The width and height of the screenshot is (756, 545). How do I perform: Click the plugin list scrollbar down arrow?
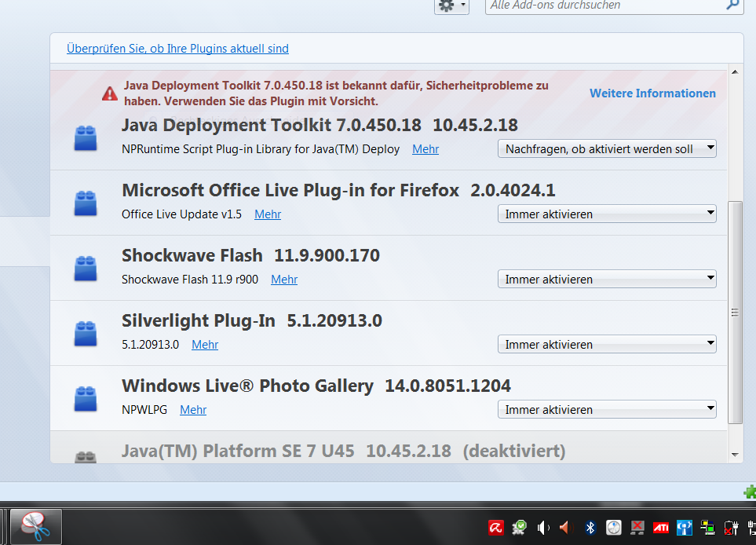pos(735,455)
